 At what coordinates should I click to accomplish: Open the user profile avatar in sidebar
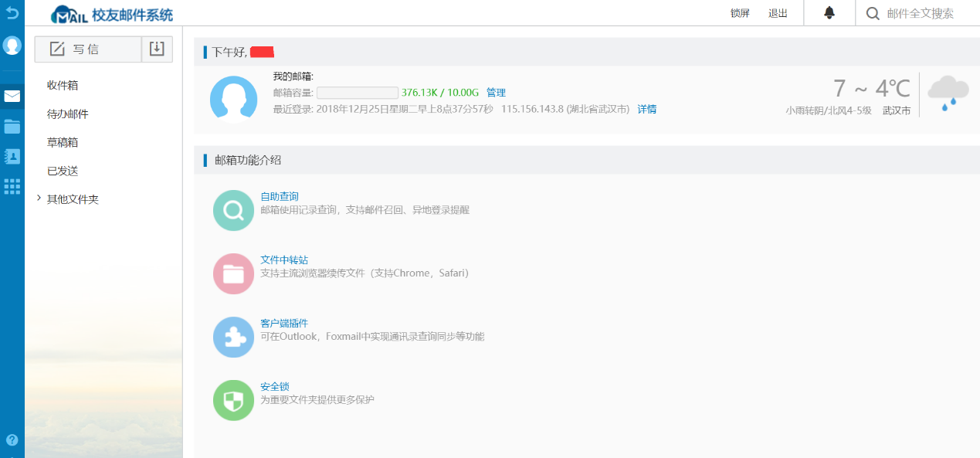click(x=12, y=46)
